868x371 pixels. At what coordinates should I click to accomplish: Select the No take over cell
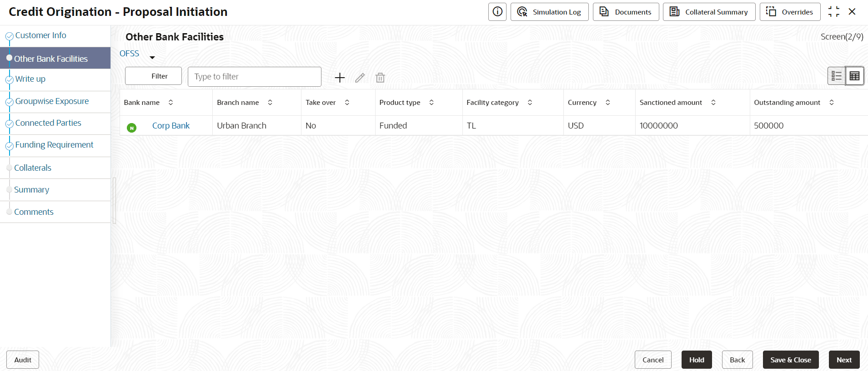tap(338, 126)
